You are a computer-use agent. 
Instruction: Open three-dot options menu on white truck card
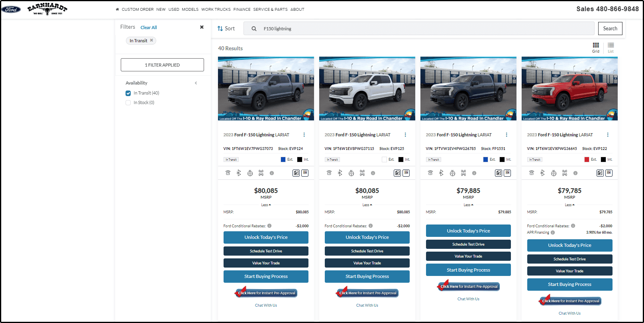point(405,135)
